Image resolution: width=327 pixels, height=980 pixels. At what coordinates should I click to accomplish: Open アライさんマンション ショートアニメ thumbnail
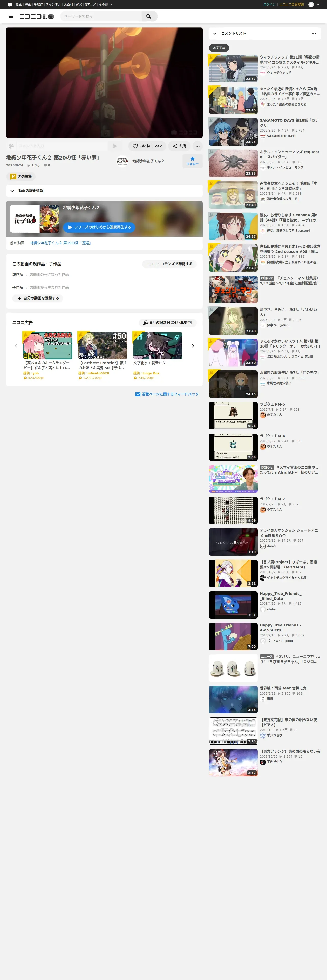click(233, 542)
